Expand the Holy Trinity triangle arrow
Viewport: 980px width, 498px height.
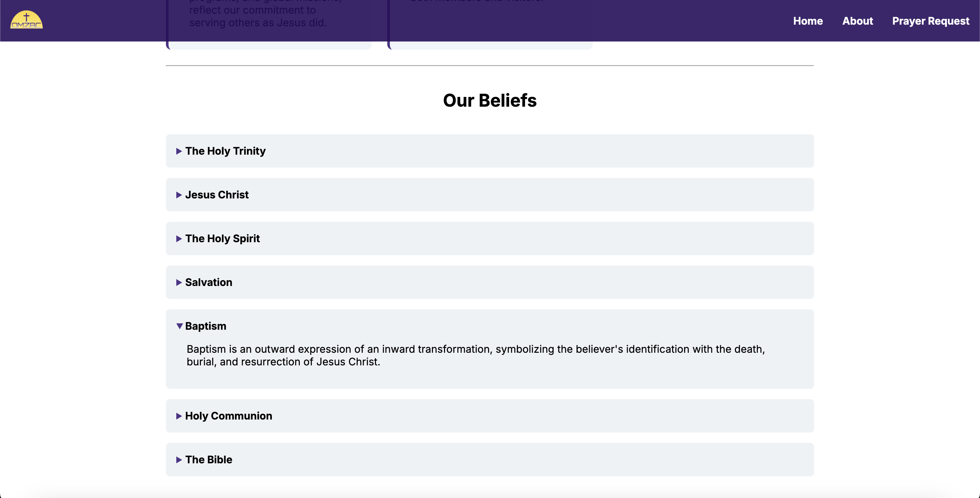[179, 151]
